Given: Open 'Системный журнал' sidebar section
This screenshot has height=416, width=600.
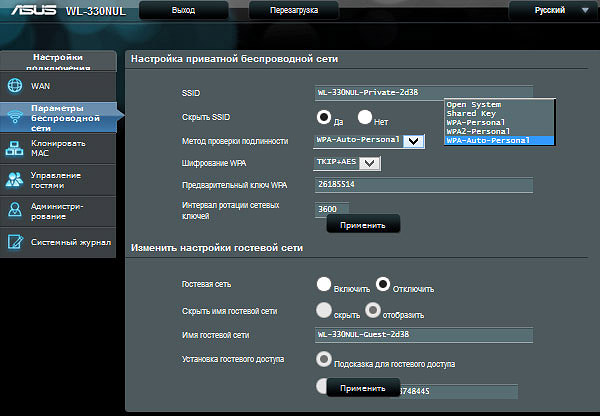Looking at the screenshot, I should click(x=58, y=242).
